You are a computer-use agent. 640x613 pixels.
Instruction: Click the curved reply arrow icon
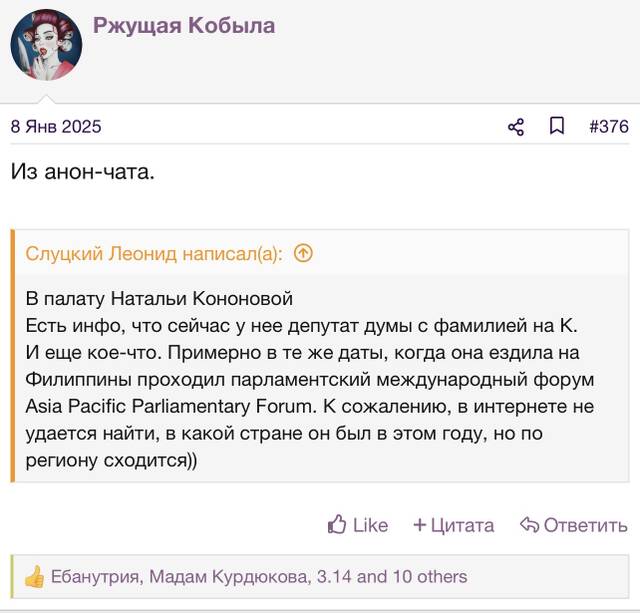click(x=529, y=524)
